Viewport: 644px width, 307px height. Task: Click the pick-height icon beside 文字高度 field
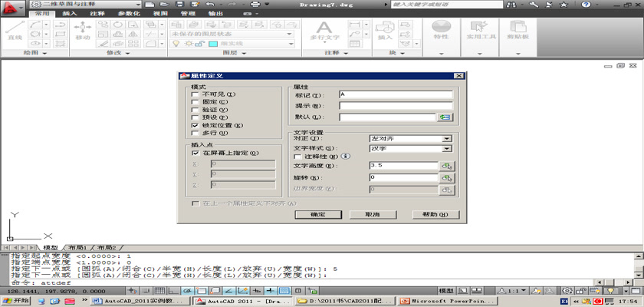coord(447,166)
